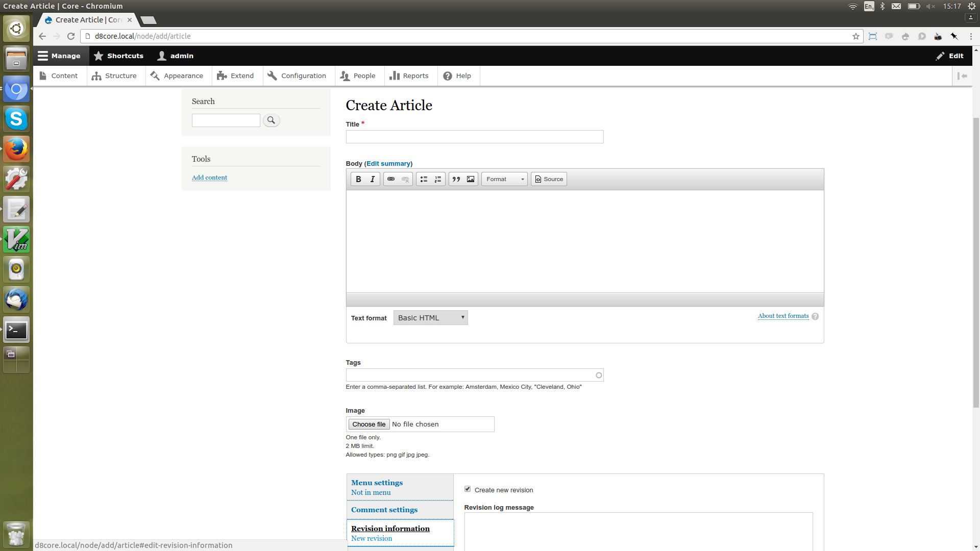Click the Unlink icon in editor toolbar
This screenshot has height=551, width=980.
pos(405,179)
